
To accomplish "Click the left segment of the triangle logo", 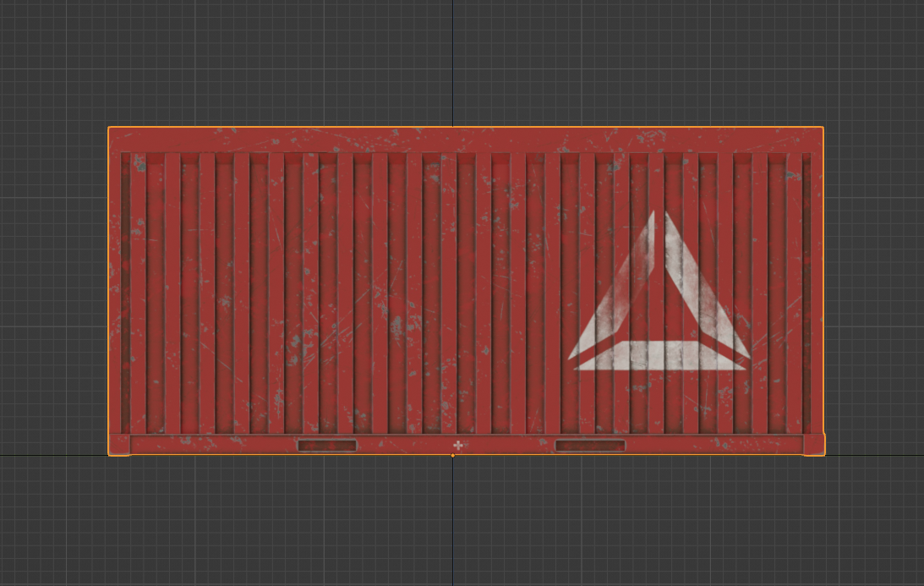I will click(612, 285).
